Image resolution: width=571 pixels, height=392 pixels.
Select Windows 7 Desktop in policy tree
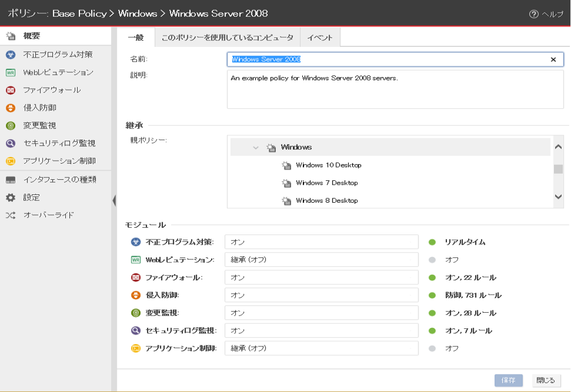326,183
